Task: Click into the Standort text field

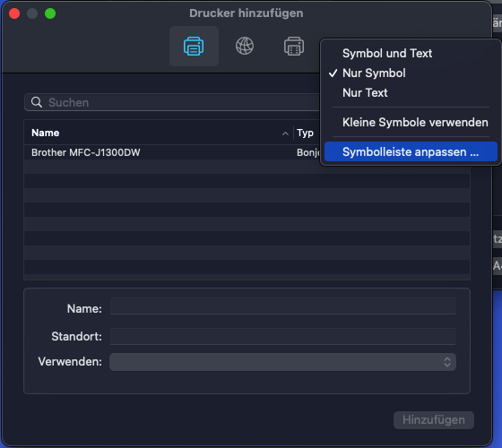Action: (282, 336)
